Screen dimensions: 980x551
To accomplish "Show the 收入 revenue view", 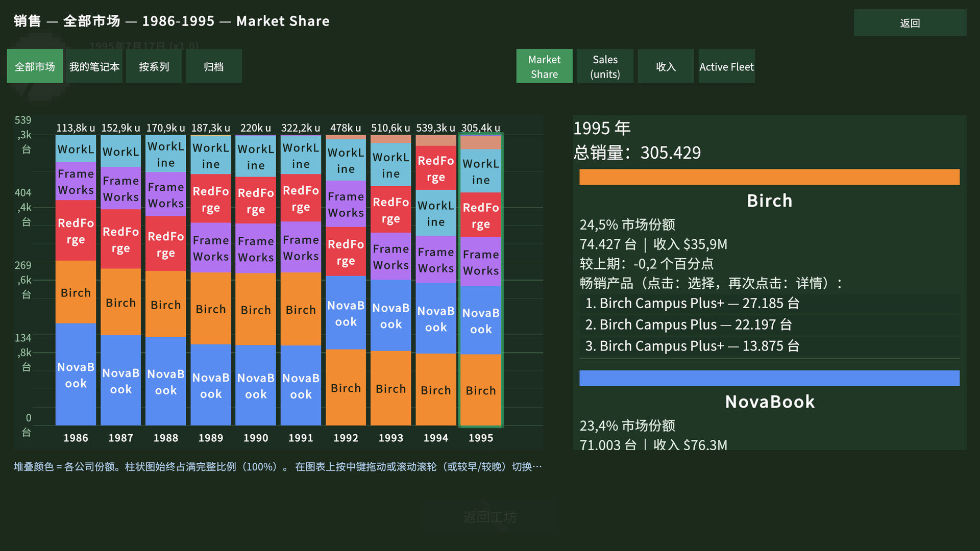I will click(x=666, y=66).
